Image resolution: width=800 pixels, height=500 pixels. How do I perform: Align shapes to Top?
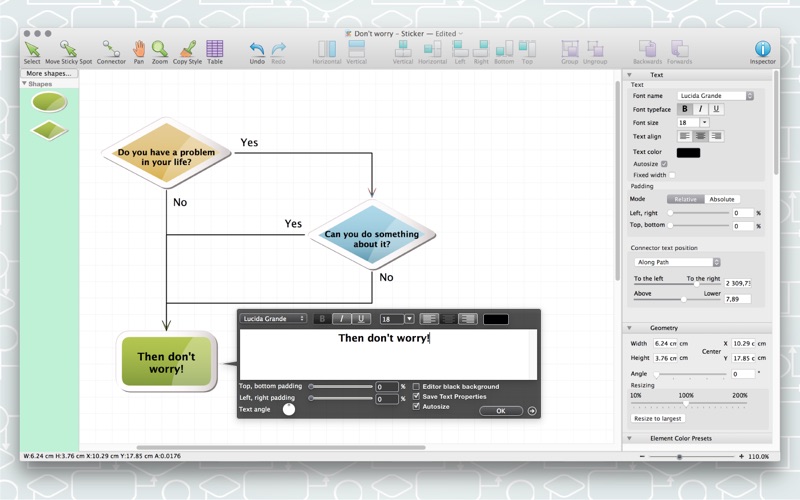click(527, 53)
